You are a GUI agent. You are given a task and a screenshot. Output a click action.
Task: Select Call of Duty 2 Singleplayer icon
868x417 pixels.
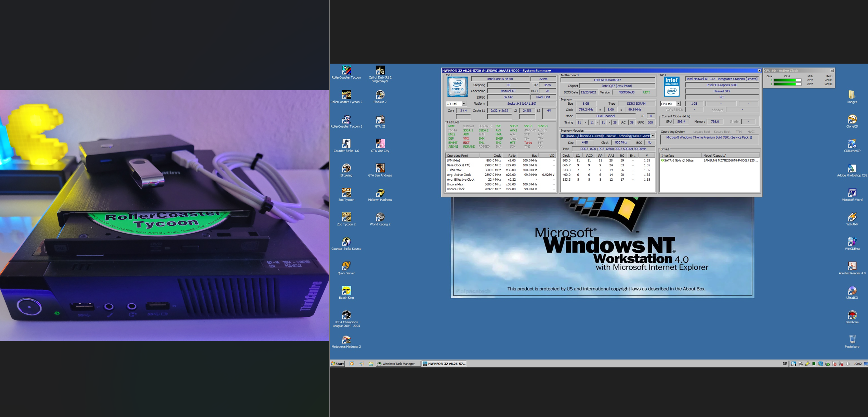pos(380,74)
